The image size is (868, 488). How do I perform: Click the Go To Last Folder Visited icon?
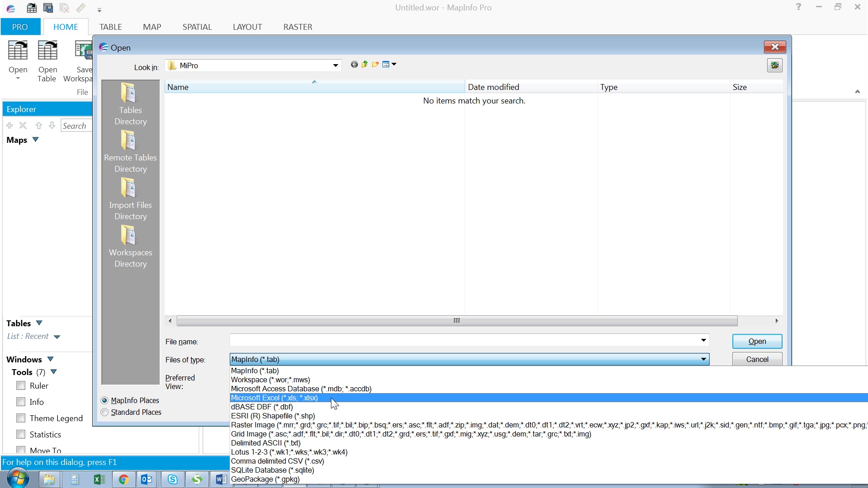(354, 65)
